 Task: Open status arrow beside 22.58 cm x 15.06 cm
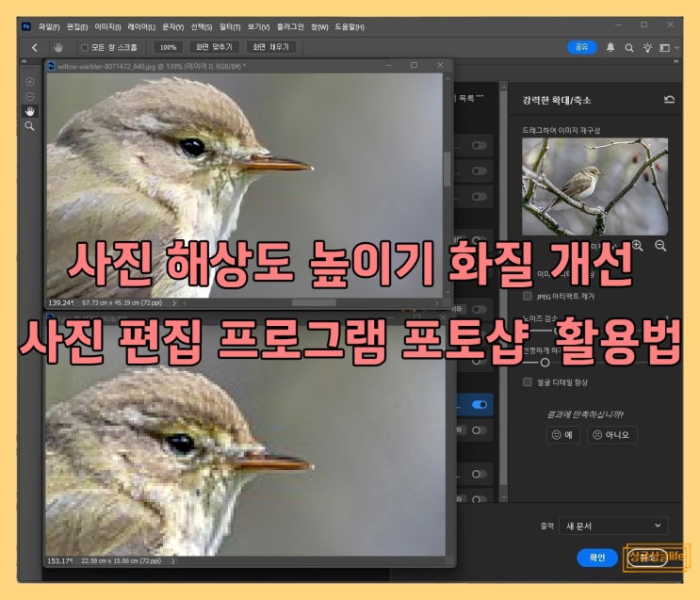pos(172,560)
